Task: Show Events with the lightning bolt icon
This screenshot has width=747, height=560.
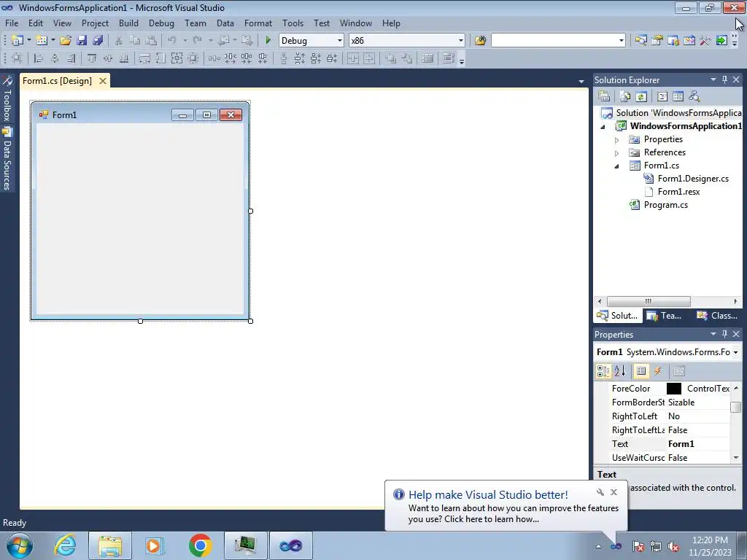Action: [x=658, y=371]
